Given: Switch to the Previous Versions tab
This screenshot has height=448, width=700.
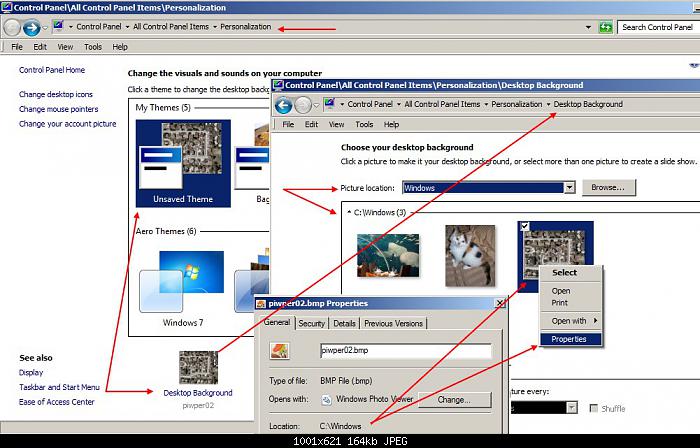Looking at the screenshot, I should (x=393, y=324).
